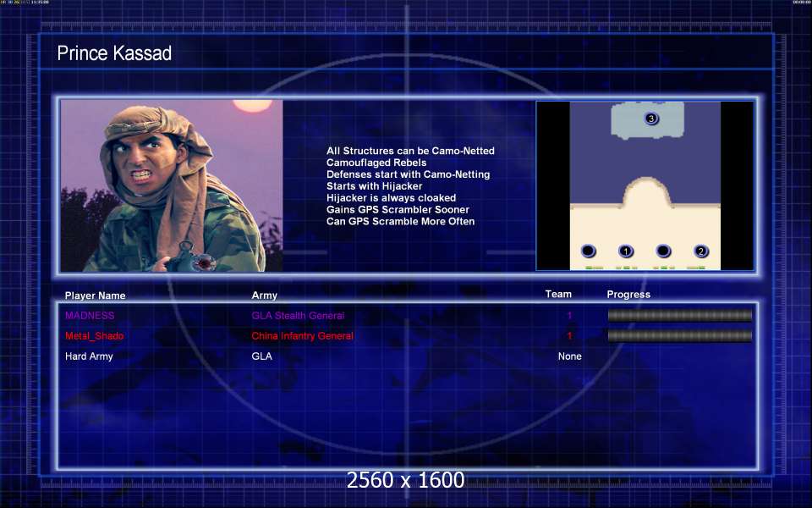The image size is (812, 508).
Task: Click the Prince Kassad title text
Action: pos(114,52)
